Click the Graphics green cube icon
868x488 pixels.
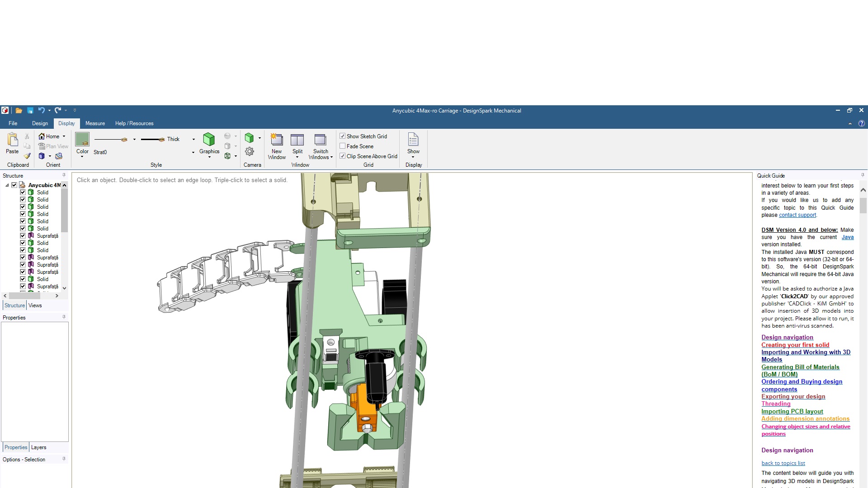point(209,139)
